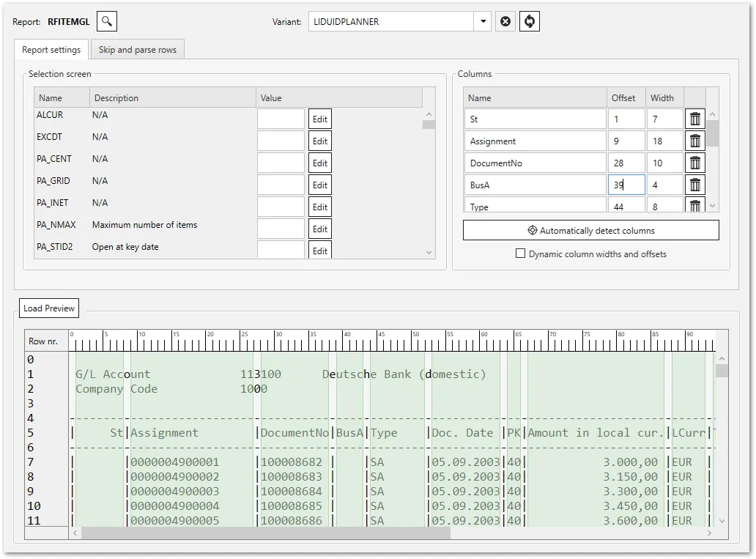Delete the BusA column with trash icon
The width and height of the screenshot is (756, 559).
coord(694,185)
